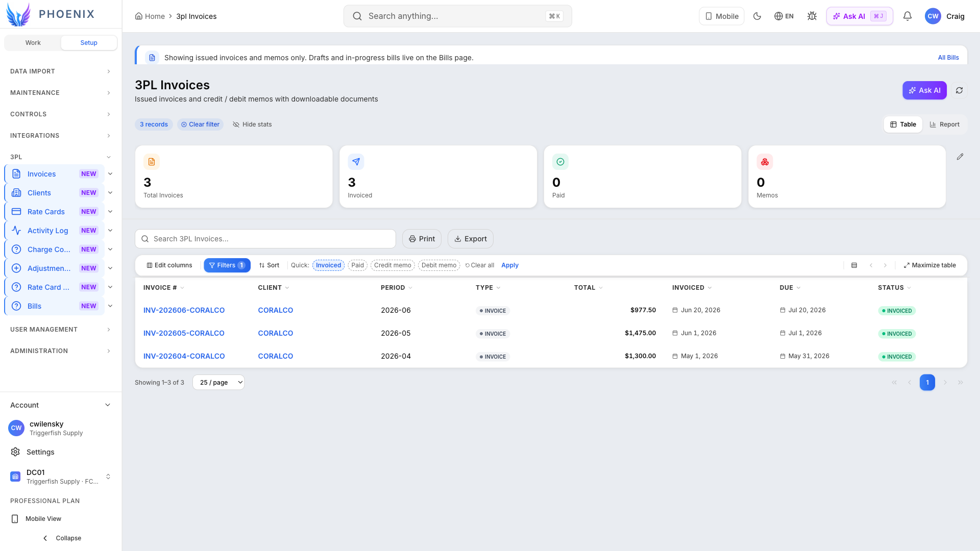Open the DC01 warehouse switcher
980x551 pixels.
coord(61,477)
